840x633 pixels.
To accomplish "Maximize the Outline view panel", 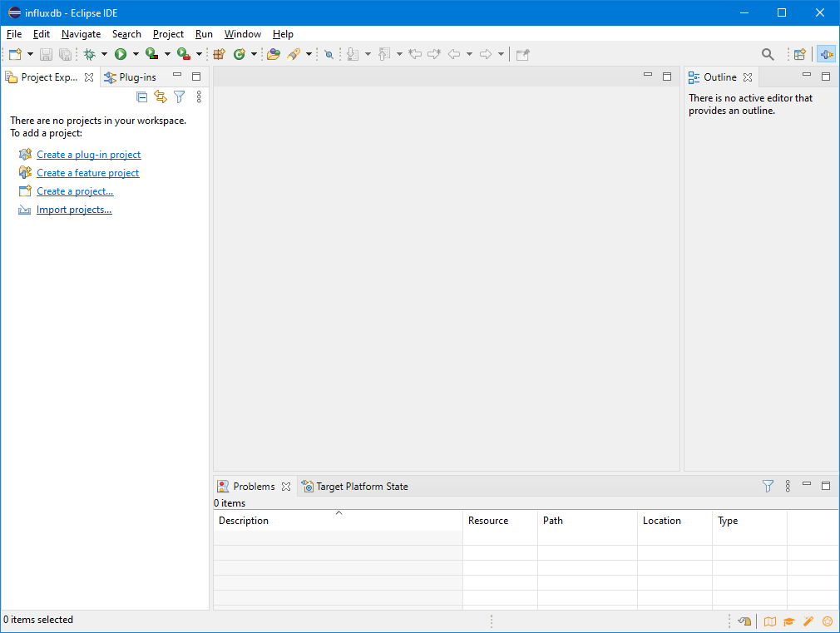I will (826, 77).
